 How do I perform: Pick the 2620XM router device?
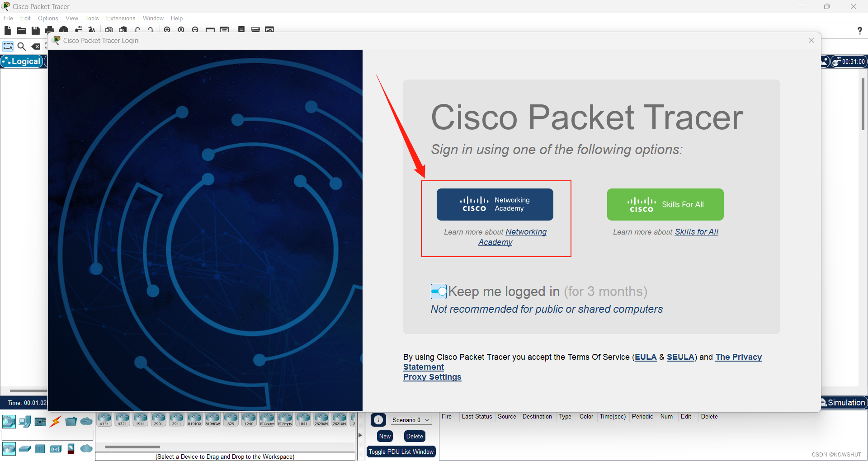pyautogui.click(x=321, y=419)
